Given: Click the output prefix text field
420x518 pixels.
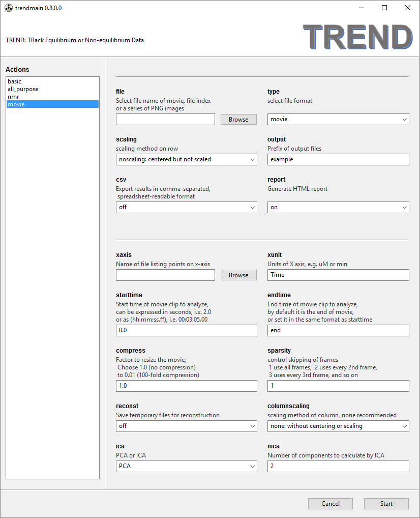Looking at the screenshot, I should pyautogui.click(x=338, y=159).
